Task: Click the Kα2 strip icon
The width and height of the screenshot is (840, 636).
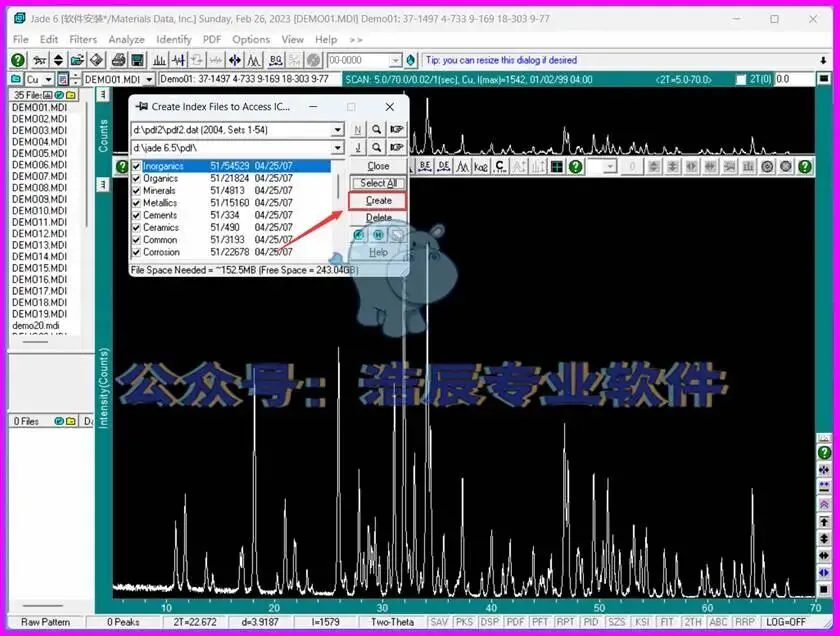Action: [x=481, y=167]
